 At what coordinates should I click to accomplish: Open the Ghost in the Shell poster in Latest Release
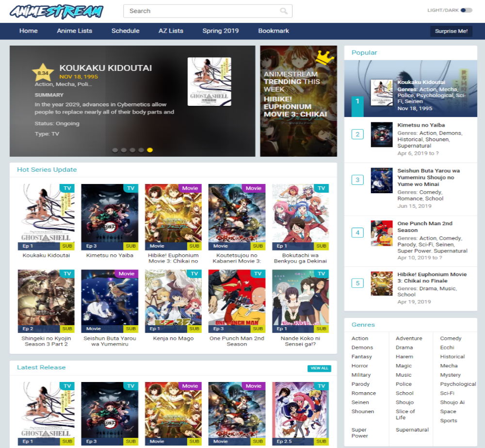click(46, 414)
